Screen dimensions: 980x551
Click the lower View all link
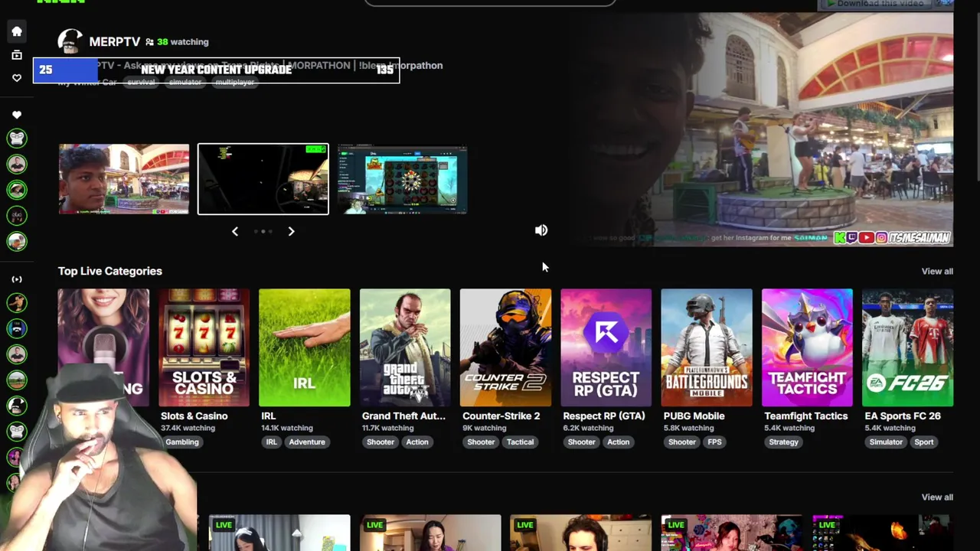tap(937, 497)
